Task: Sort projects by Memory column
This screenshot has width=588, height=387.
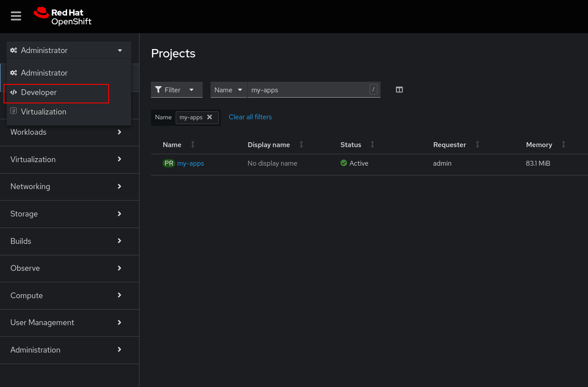Action: point(539,145)
